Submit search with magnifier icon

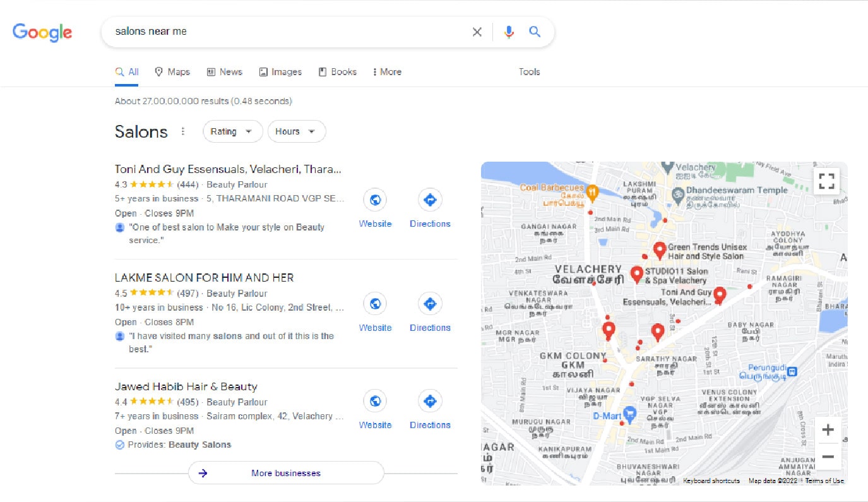point(535,32)
